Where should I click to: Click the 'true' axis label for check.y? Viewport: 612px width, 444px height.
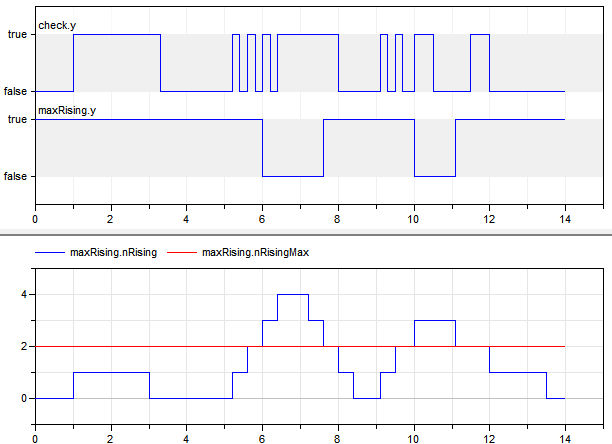point(17,34)
